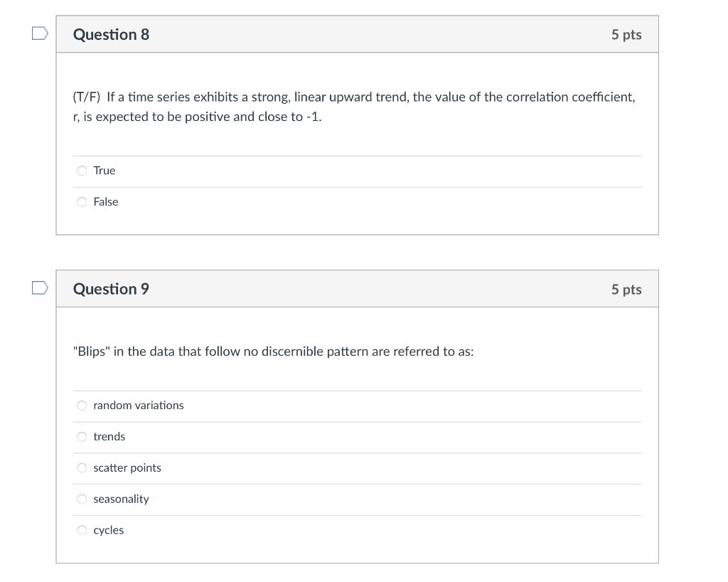Click the True answer text label
This screenshot has height=582, width=728.
pyautogui.click(x=104, y=170)
